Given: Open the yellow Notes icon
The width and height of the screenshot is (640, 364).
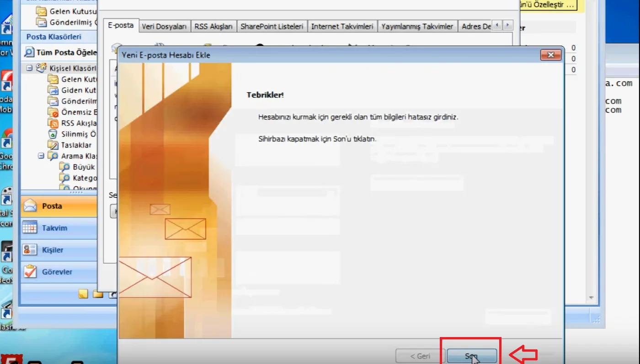Looking at the screenshot, I should (x=83, y=294).
